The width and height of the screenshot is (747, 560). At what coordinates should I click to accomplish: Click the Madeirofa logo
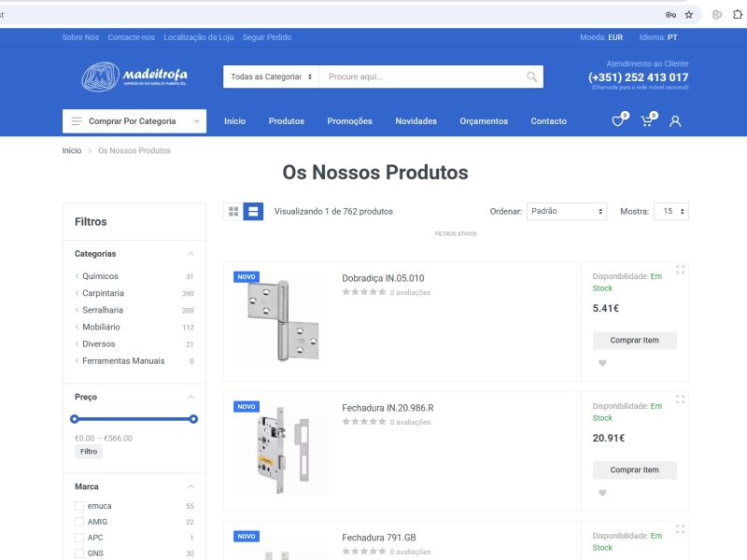coord(134,77)
